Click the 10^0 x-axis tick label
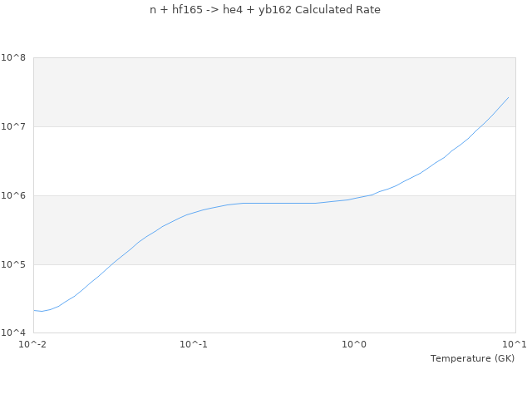The image size is (532, 399). coord(354,345)
